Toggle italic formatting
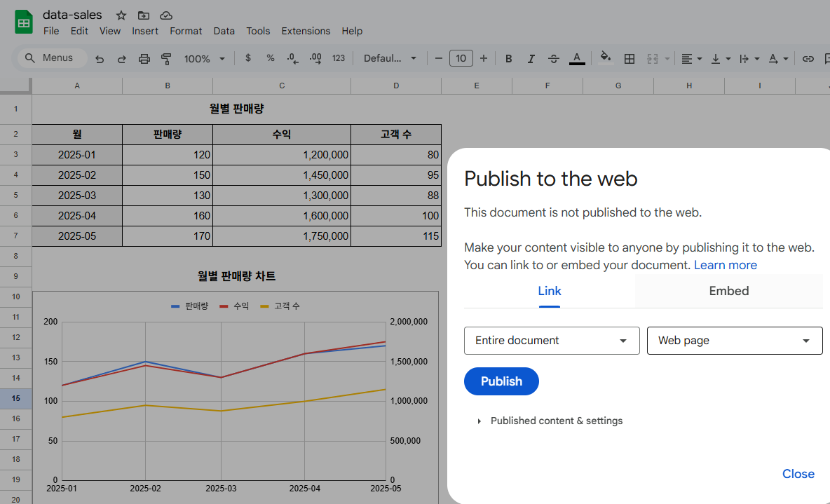 point(531,59)
